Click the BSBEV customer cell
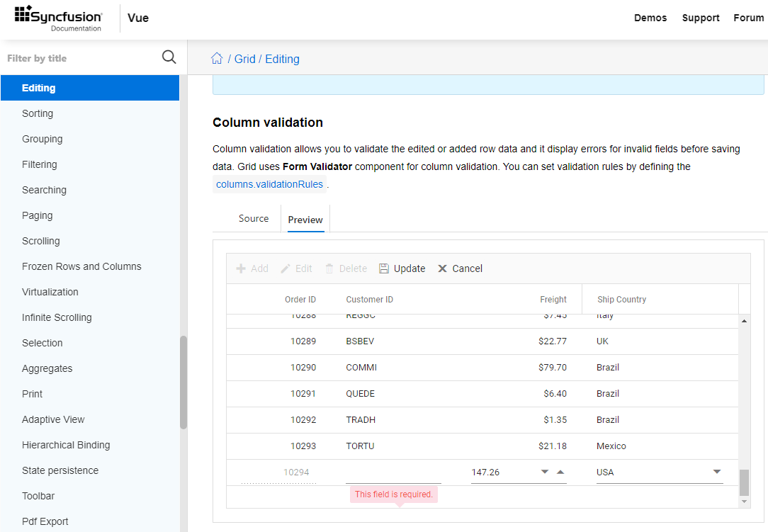768x532 pixels. (360, 341)
